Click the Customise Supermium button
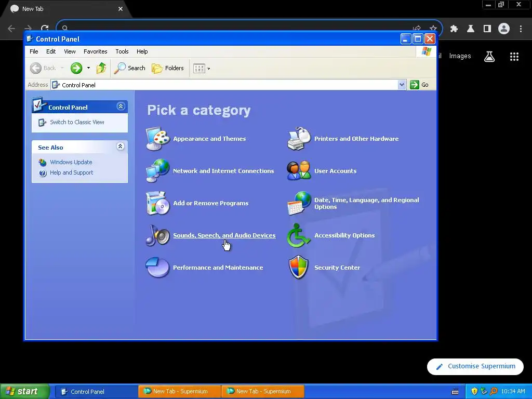Viewport: 532px width, 399px height. pyautogui.click(x=475, y=366)
